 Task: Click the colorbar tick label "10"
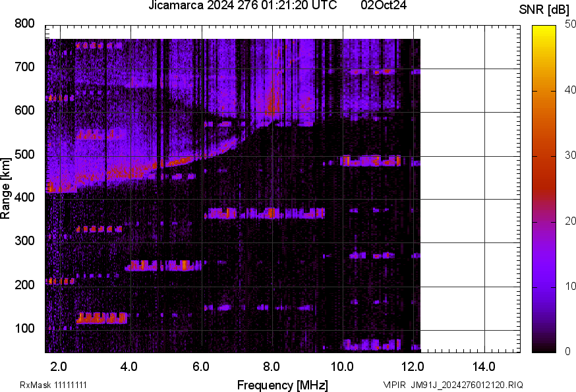coord(570,286)
